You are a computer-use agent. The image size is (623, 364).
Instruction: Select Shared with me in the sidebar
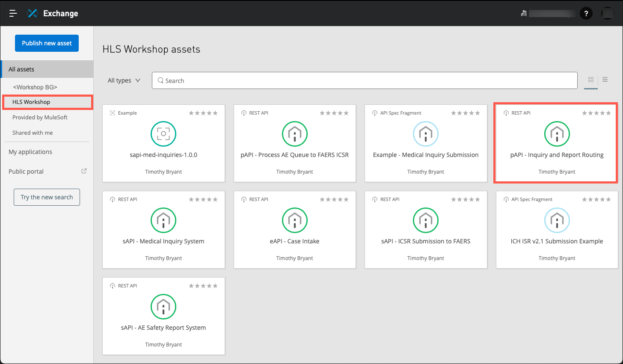tap(33, 133)
